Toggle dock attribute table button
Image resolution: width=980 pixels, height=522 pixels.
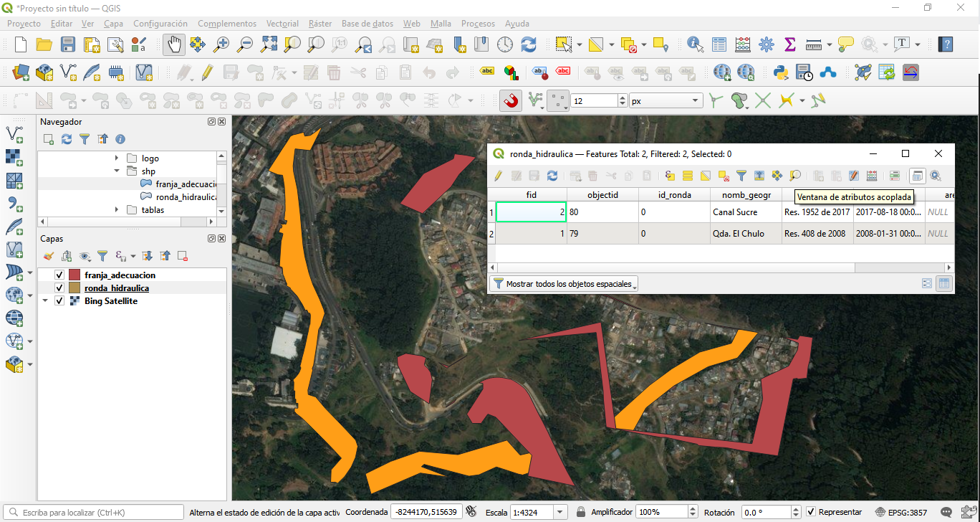tap(917, 175)
